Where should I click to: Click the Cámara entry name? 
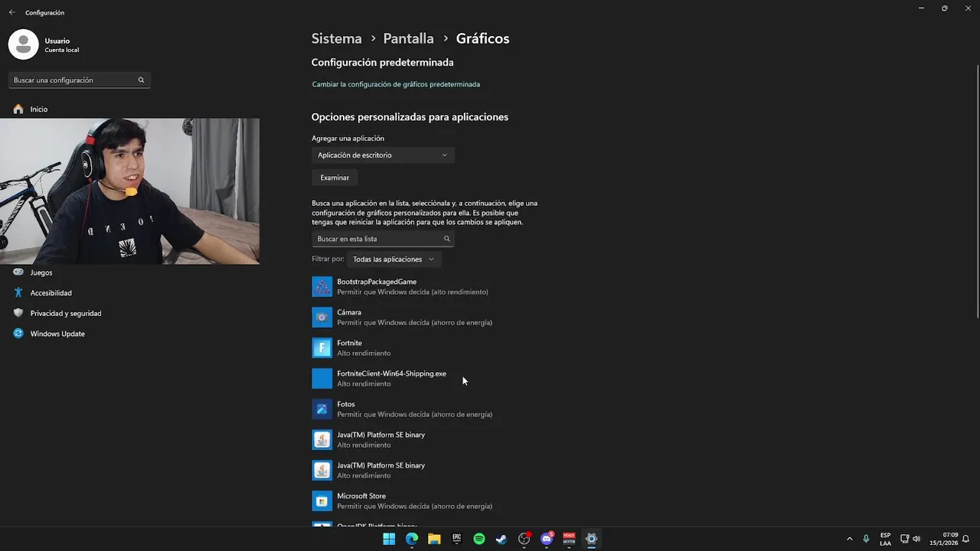coord(349,312)
